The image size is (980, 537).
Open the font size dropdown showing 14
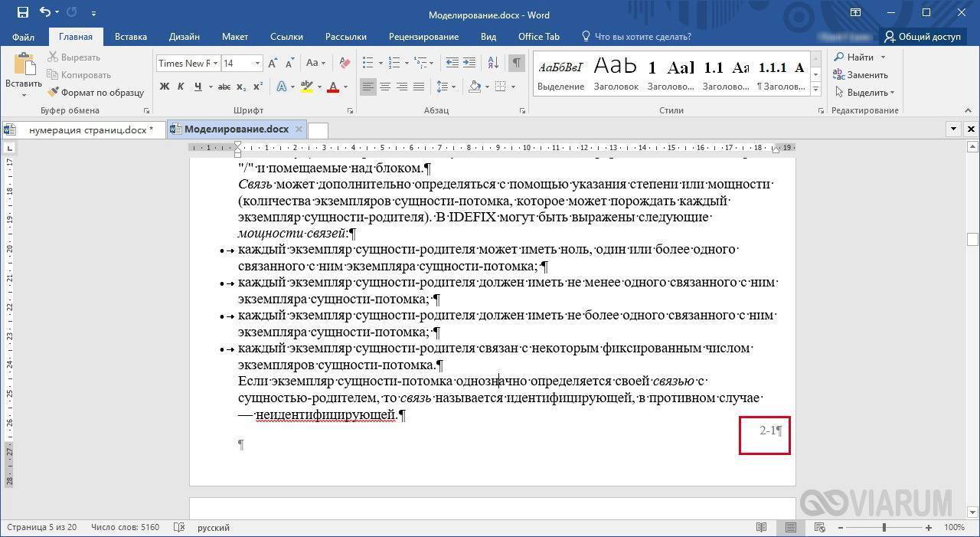257,64
